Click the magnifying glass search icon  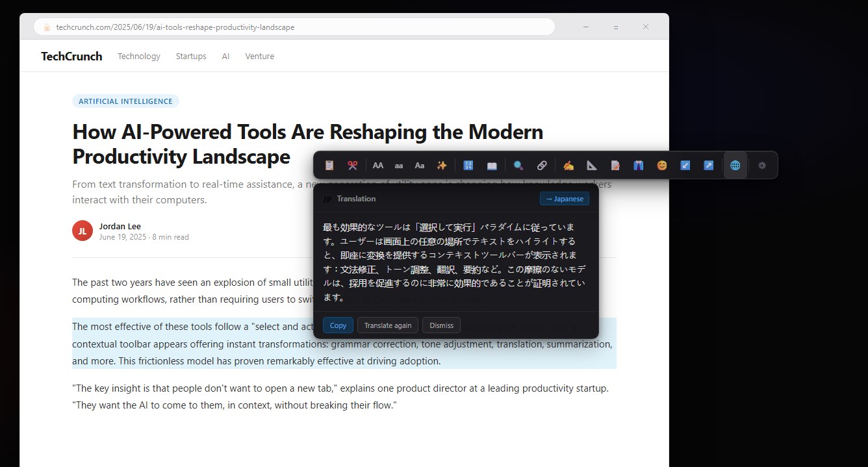point(518,166)
